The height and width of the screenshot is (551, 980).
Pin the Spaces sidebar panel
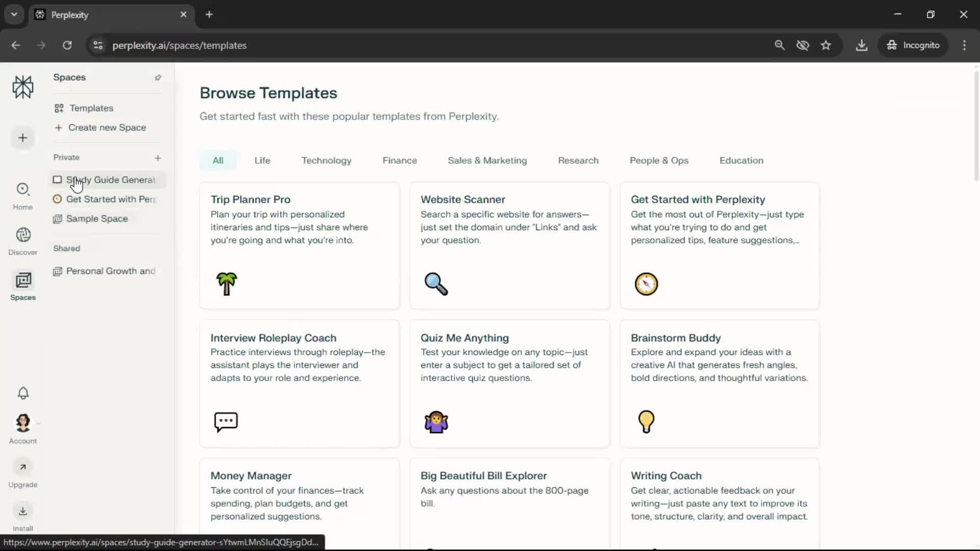pyautogui.click(x=158, y=78)
